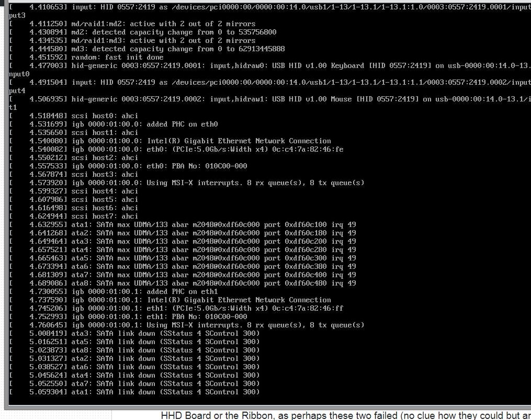Image resolution: width=531 pixels, height=420 pixels.
Task: Click the ata6 port 0xdf60c380 line
Action: point(183,267)
